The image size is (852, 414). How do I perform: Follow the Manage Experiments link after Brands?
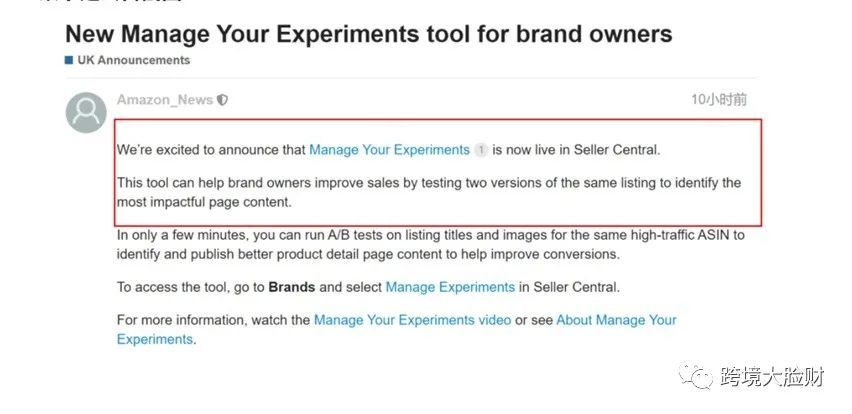coord(450,287)
